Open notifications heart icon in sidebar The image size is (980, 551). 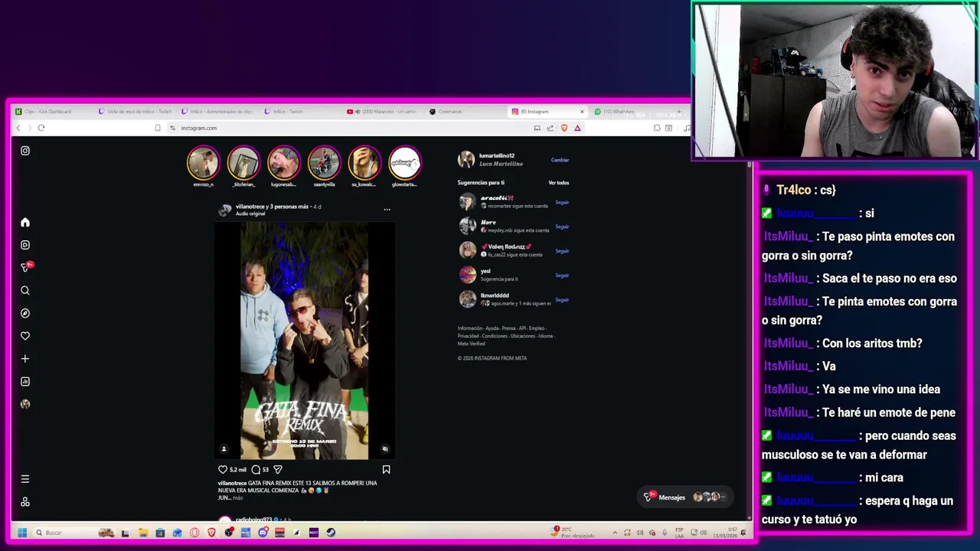(x=25, y=336)
